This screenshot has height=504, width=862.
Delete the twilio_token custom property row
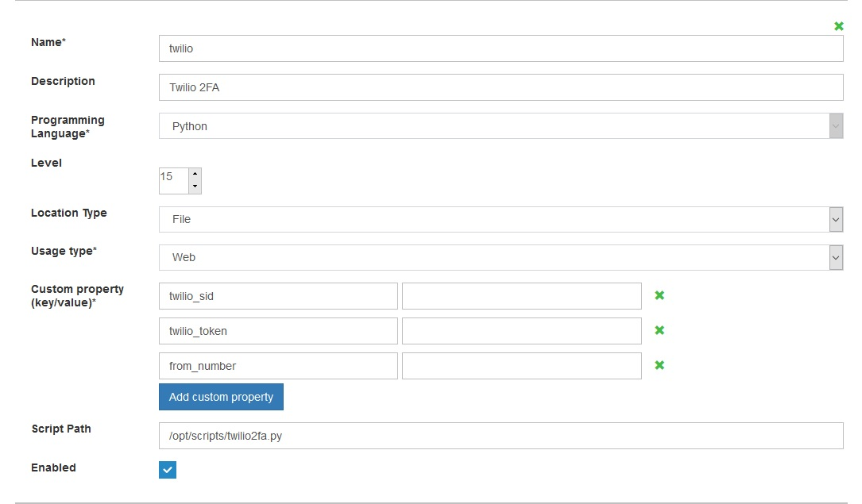(x=659, y=330)
